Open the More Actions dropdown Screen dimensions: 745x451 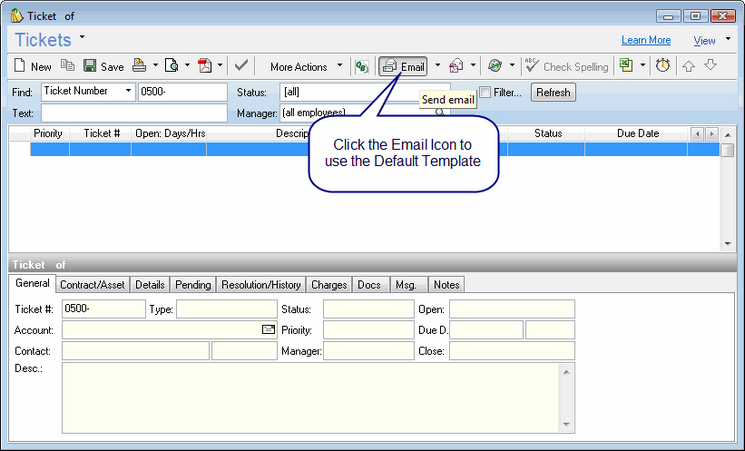[306, 67]
